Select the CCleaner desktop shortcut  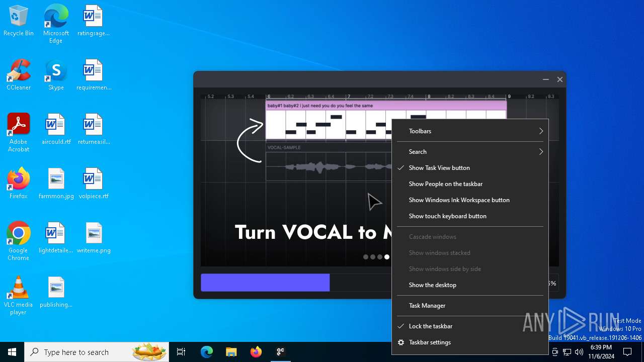pyautogui.click(x=19, y=75)
